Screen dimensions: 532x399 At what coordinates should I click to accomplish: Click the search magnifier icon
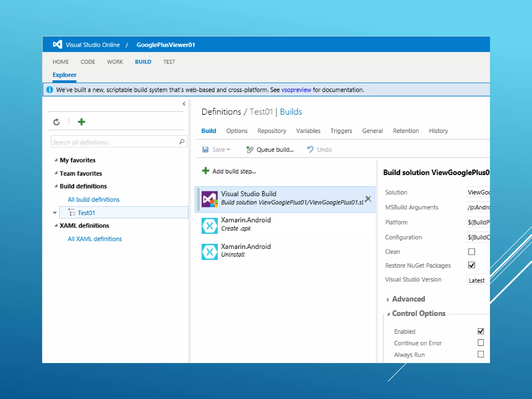click(182, 142)
